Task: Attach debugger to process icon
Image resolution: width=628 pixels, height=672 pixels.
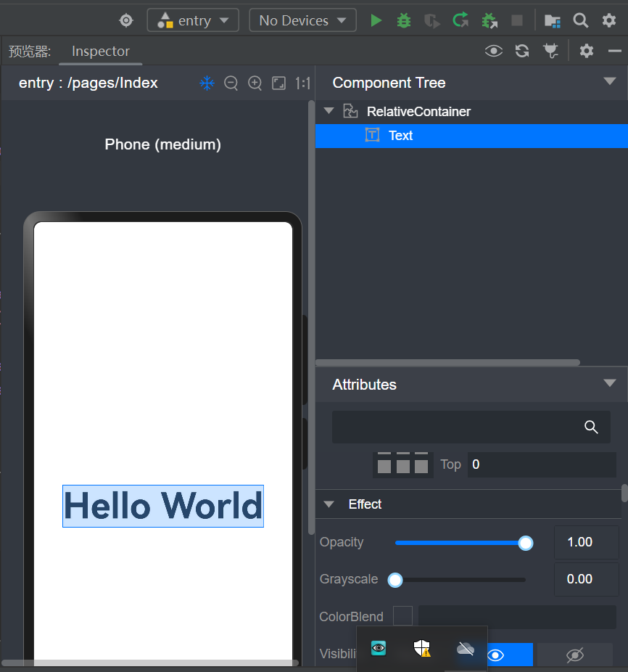Action: click(x=489, y=20)
